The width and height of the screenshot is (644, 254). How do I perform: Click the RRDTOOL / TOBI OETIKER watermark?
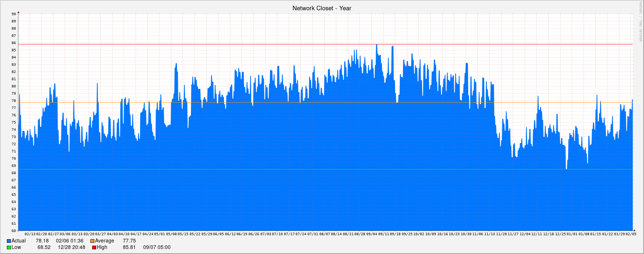point(640,22)
